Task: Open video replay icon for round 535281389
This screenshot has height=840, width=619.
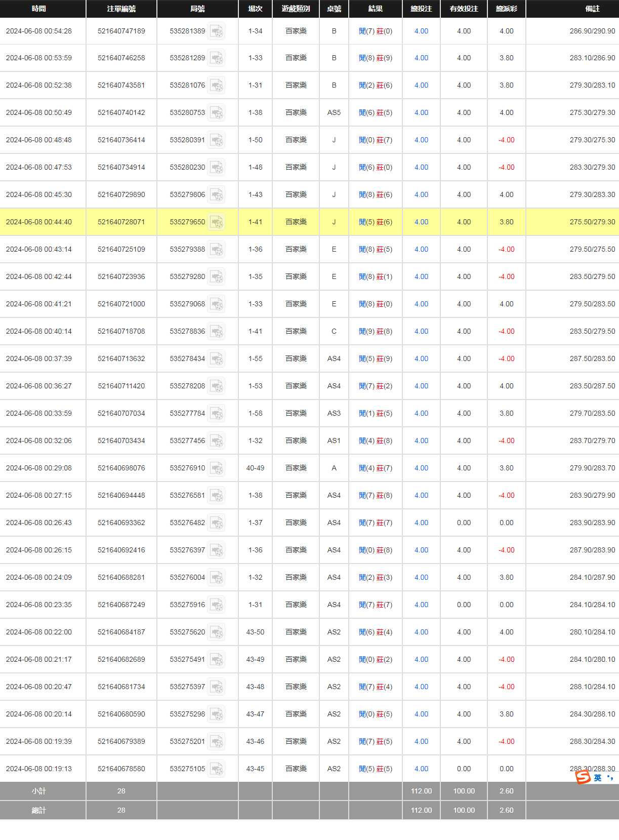Action: pyautogui.click(x=217, y=31)
